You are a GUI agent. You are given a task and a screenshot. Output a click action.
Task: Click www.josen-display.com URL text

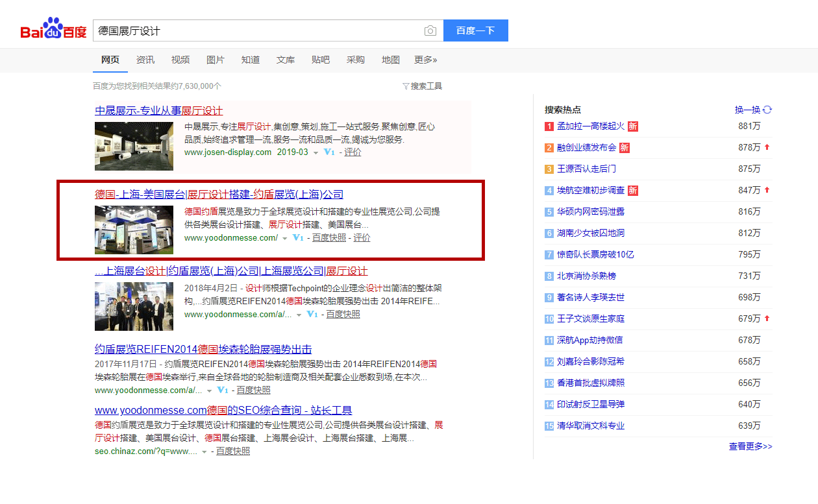coord(228,152)
